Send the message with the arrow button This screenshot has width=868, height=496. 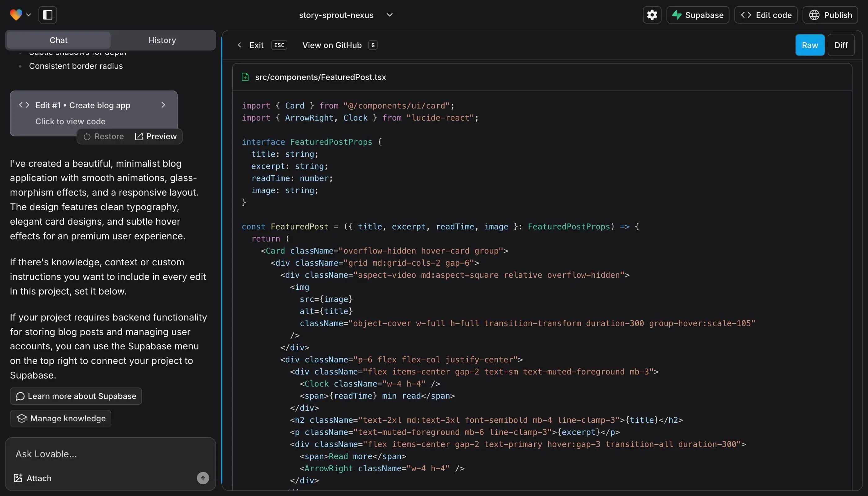point(203,478)
